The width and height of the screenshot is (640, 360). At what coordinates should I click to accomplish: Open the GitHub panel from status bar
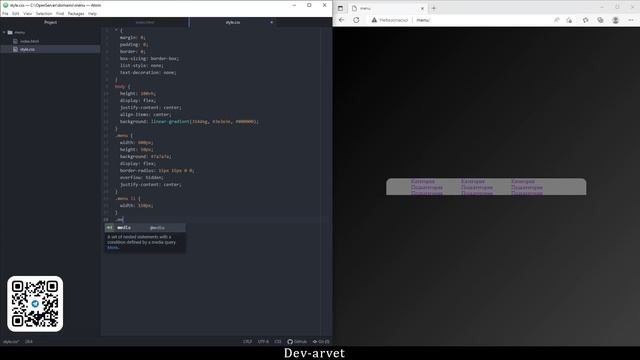pyautogui.click(x=297, y=342)
